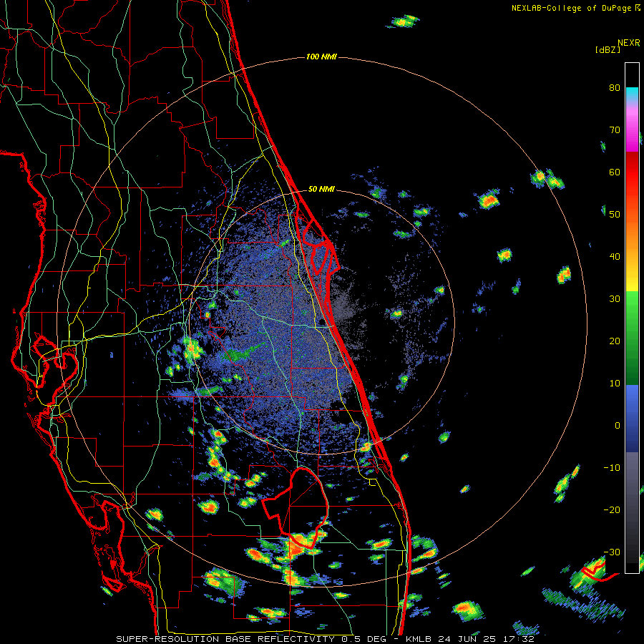Image resolution: width=644 pixels, height=644 pixels.
Task: Click the 50 value on the dBZ scale
Action: (615, 215)
